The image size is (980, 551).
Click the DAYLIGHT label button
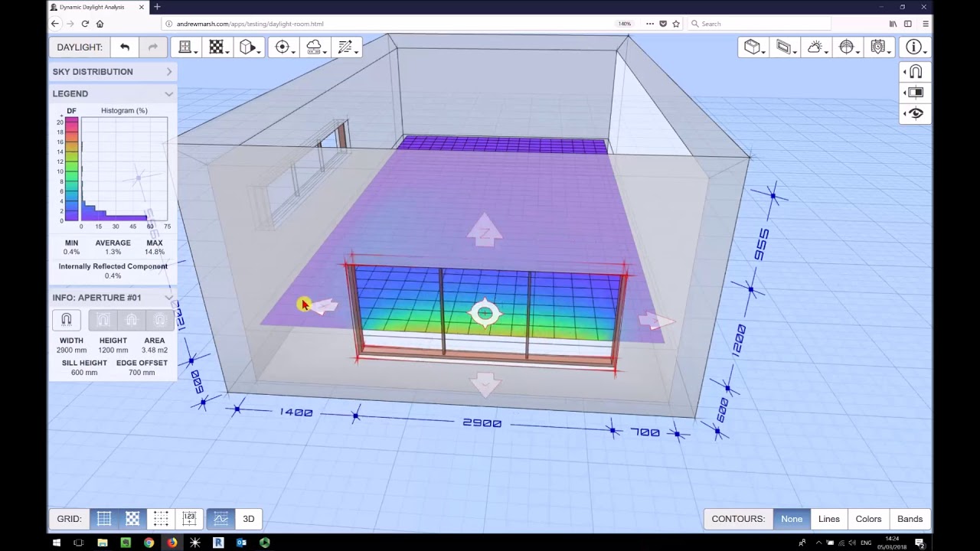click(x=80, y=47)
